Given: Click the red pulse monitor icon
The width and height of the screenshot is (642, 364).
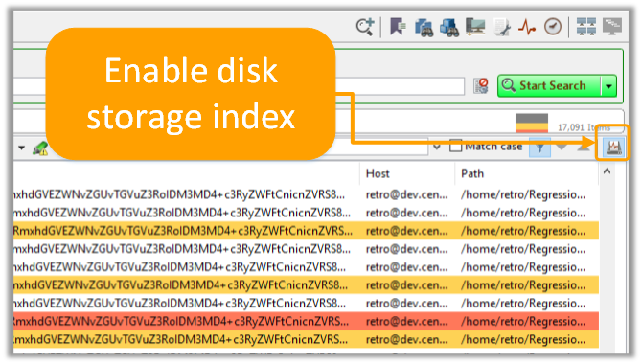Looking at the screenshot, I should pos(527,28).
